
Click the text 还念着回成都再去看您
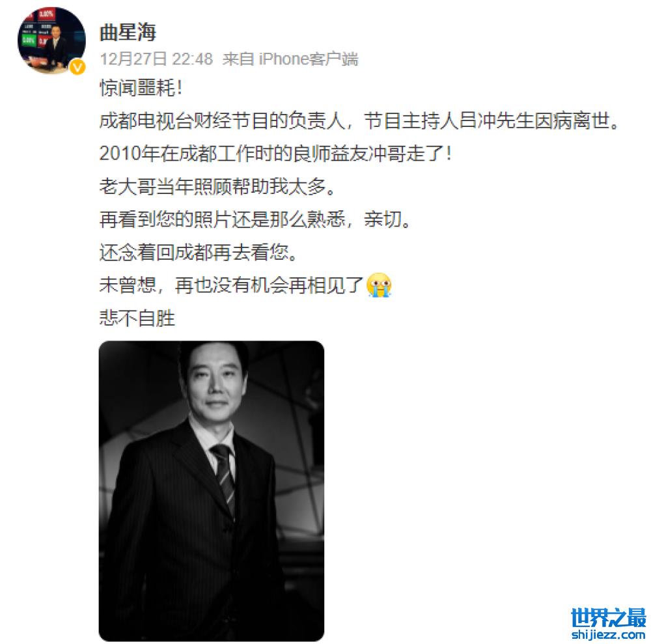pos(199,252)
